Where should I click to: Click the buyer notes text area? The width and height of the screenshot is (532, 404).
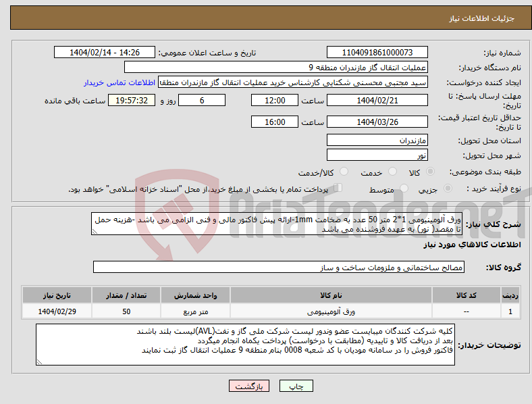click(245, 345)
